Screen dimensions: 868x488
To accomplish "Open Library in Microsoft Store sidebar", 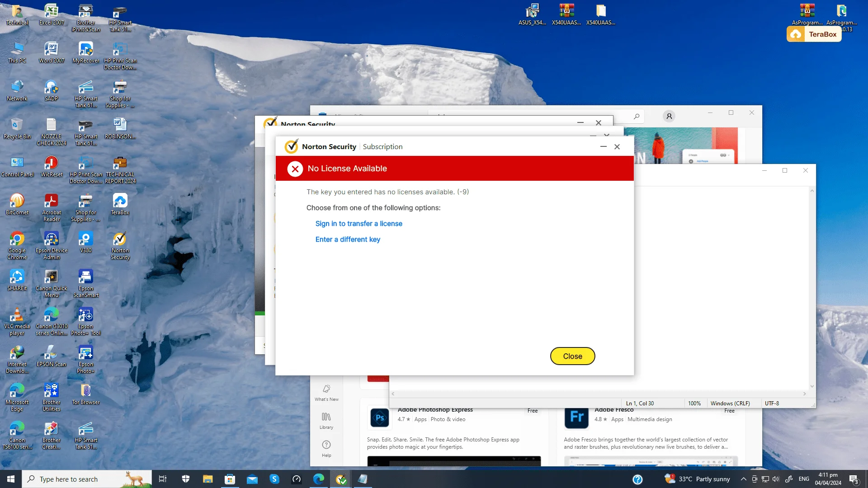I will 326,420.
